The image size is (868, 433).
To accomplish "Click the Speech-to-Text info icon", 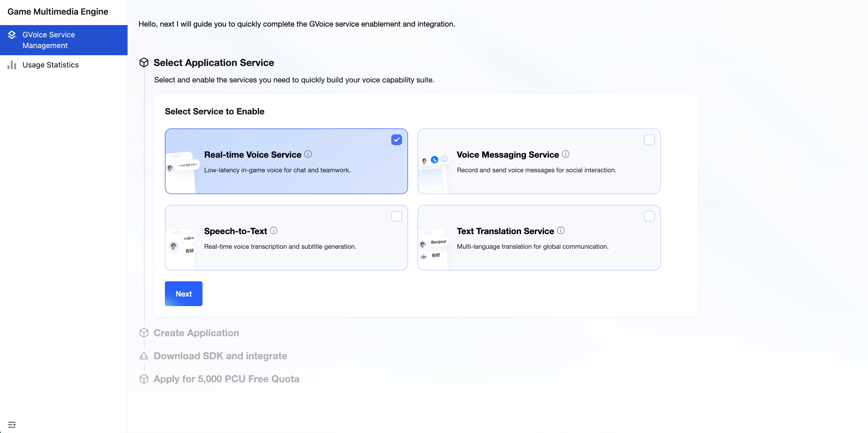I will (274, 231).
